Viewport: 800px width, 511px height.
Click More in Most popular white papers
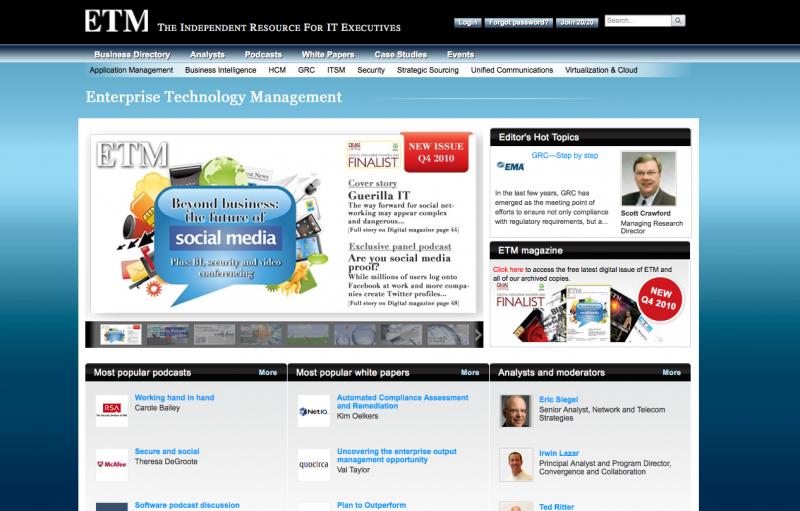tap(470, 372)
